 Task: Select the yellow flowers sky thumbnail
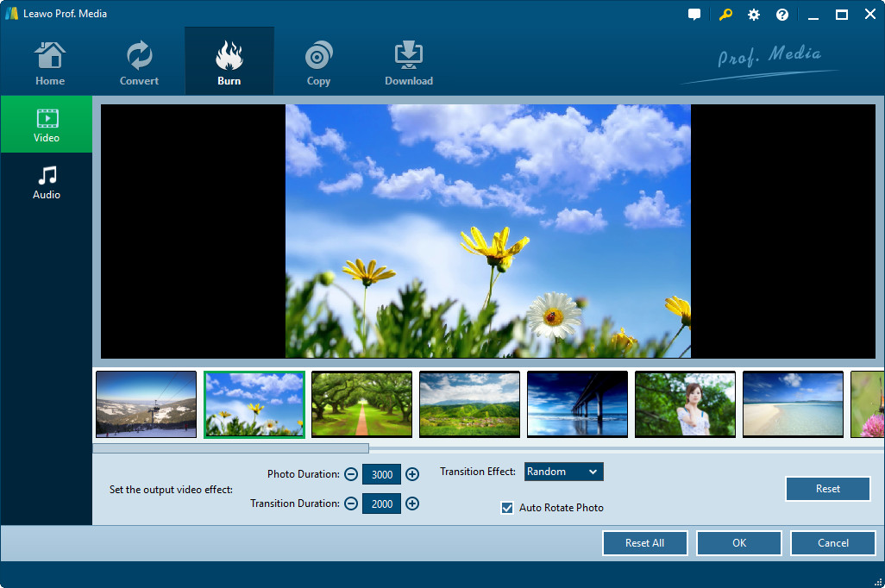(x=254, y=404)
